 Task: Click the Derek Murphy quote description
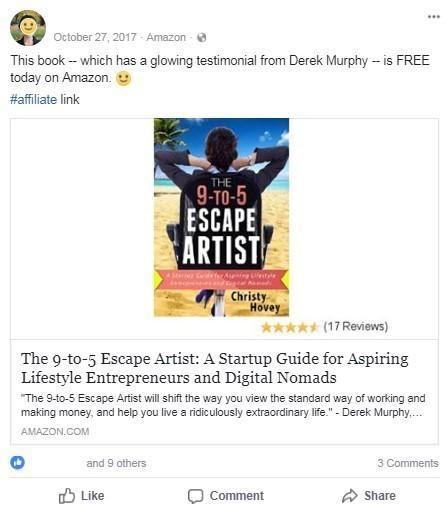[223, 405]
